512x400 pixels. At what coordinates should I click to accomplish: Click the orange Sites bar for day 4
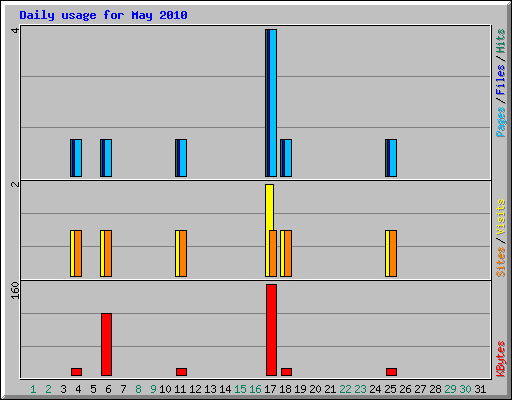78,253
